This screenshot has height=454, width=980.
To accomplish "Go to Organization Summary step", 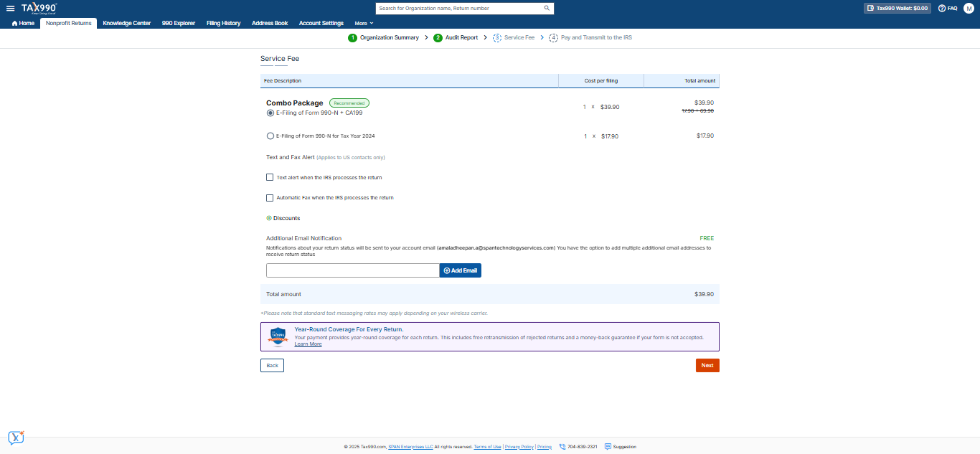I will 384,37.
